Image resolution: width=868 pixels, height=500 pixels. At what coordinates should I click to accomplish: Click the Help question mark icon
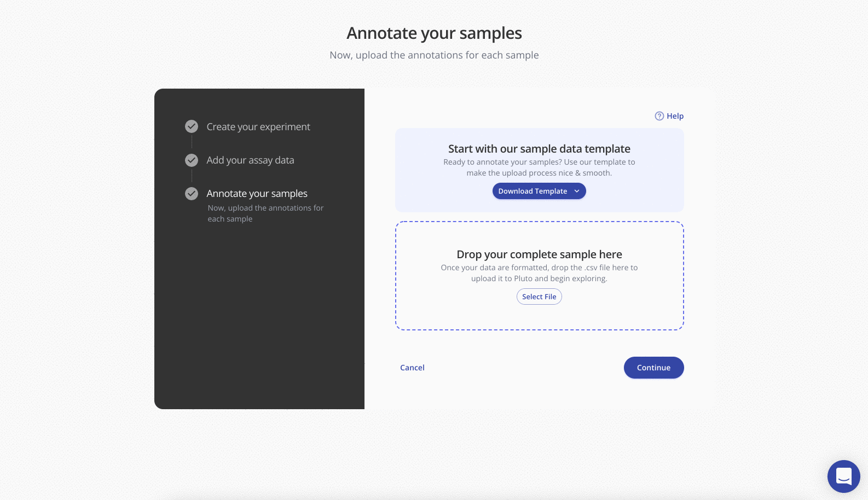point(659,116)
